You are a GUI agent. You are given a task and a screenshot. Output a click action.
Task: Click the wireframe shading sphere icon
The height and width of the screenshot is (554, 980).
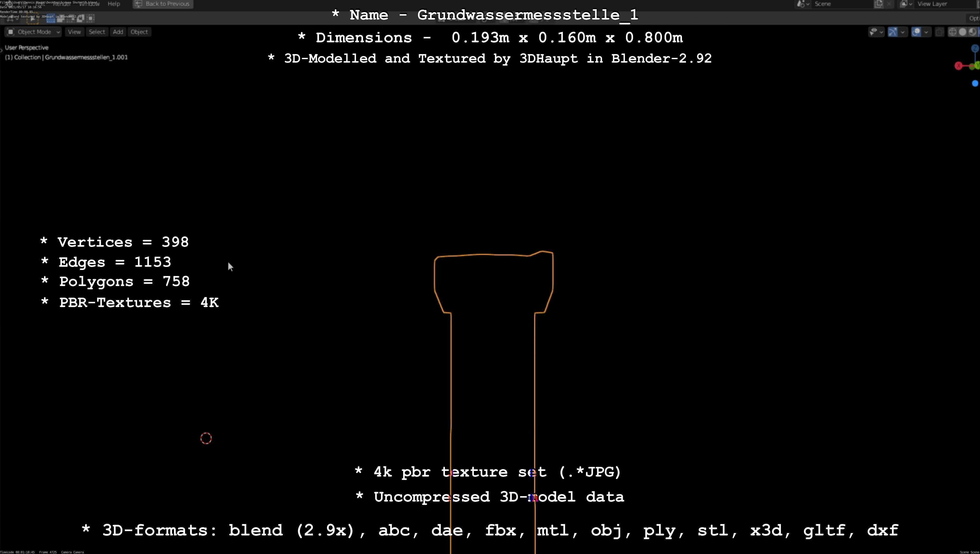pyautogui.click(x=953, y=32)
